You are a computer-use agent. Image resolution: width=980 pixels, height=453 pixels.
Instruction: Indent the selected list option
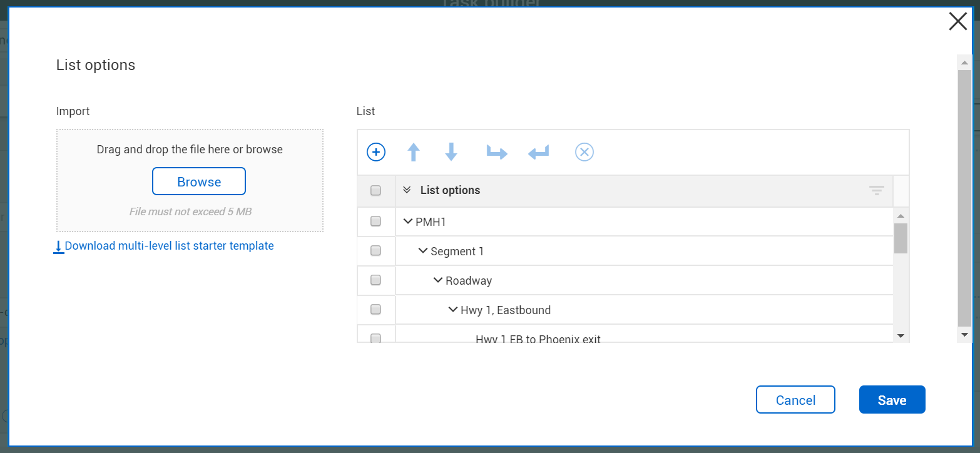pos(496,151)
